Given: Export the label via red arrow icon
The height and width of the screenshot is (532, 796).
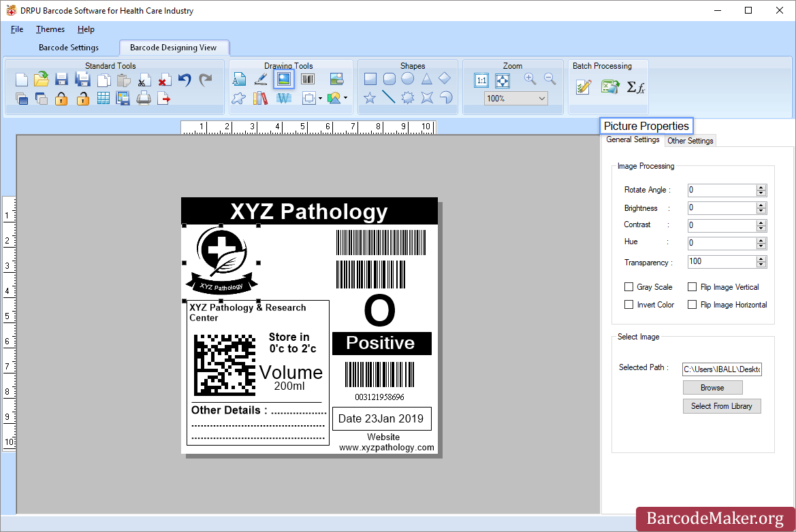Looking at the screenshot, I should [164, 99].
